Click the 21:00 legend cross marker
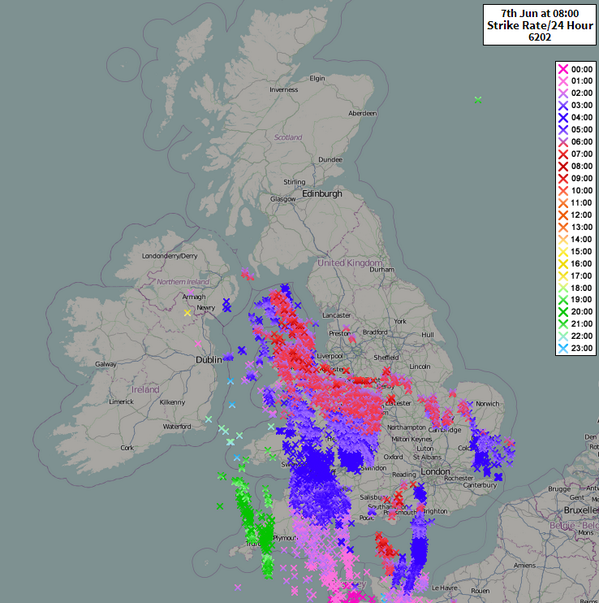Screen dimensions: 599x603 (563, 324)
